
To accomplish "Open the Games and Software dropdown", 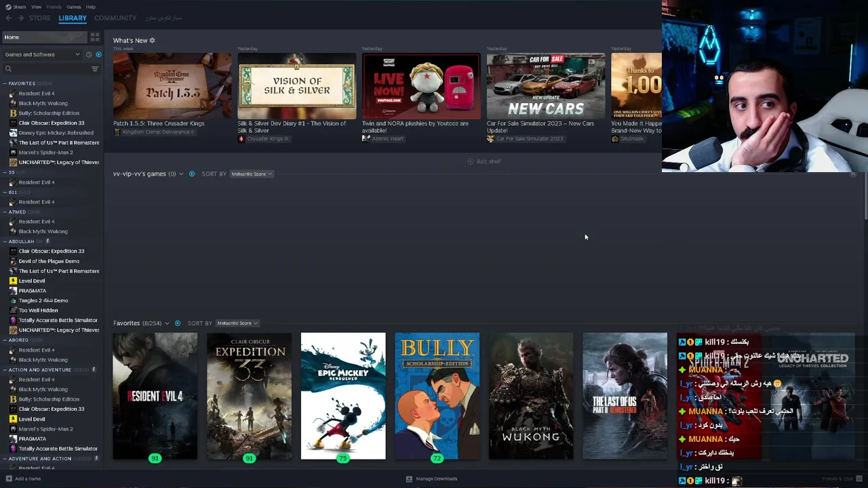I will tap(42, 54).
